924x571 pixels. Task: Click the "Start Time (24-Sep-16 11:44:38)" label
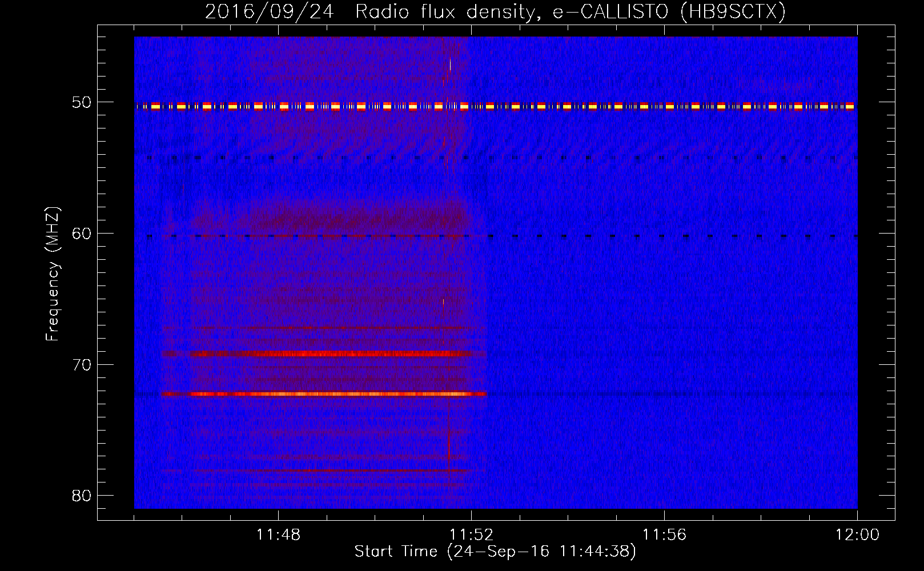(495, 552)
